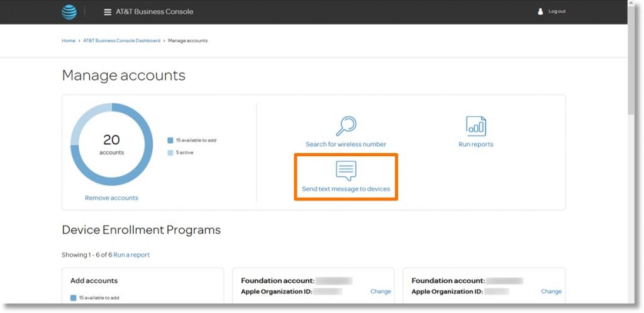Click Remove accounts link
This screenshot has width=644, height=313.
point(112,198)
